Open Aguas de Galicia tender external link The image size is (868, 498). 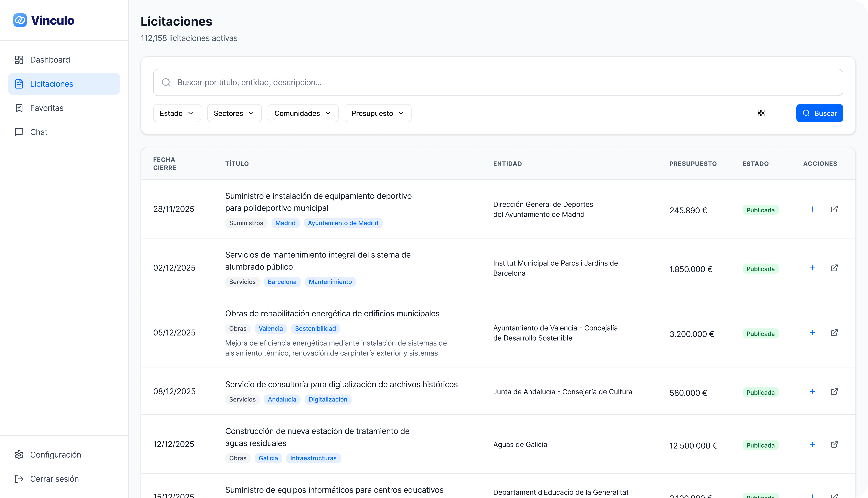tap(834, 444)
